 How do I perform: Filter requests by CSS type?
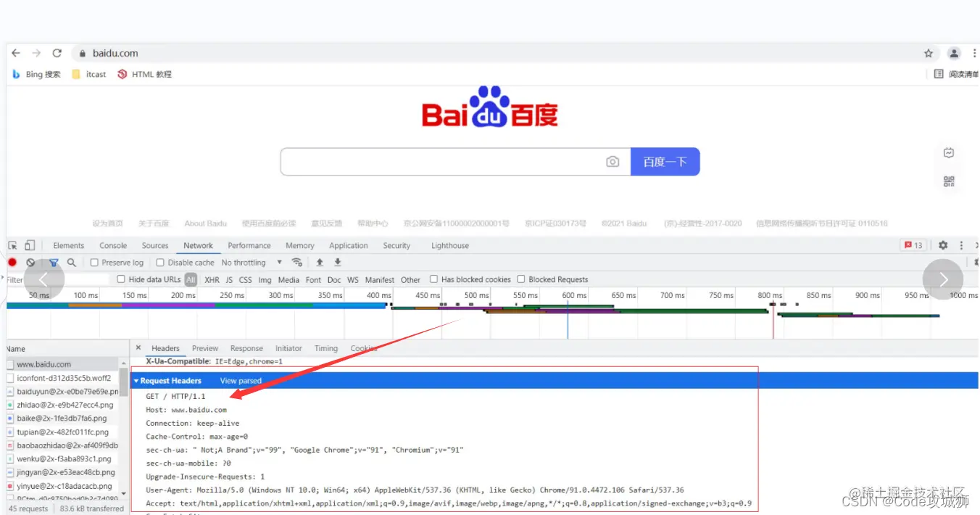point(246,279)
